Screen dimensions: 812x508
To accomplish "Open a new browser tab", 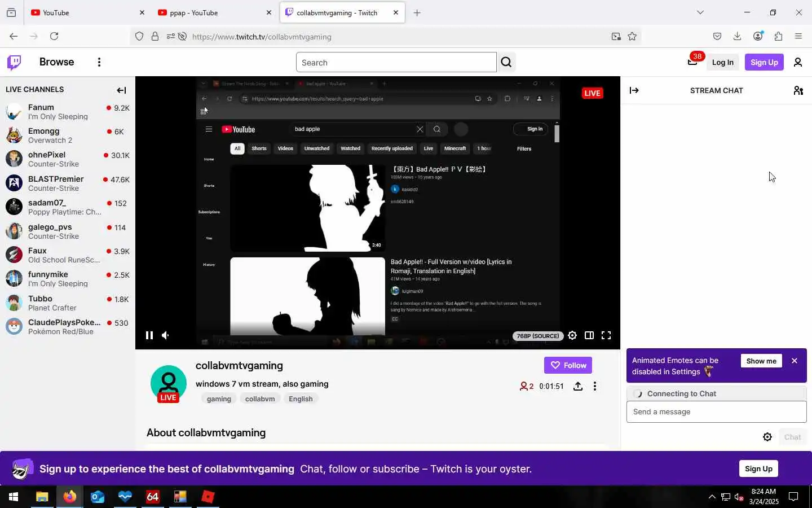I will pos(417,12).
